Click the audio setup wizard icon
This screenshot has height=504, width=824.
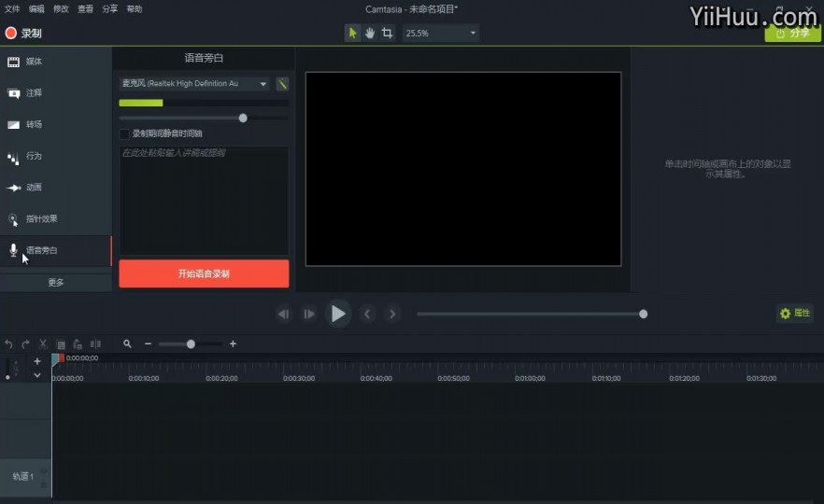(x=282, y=84)
